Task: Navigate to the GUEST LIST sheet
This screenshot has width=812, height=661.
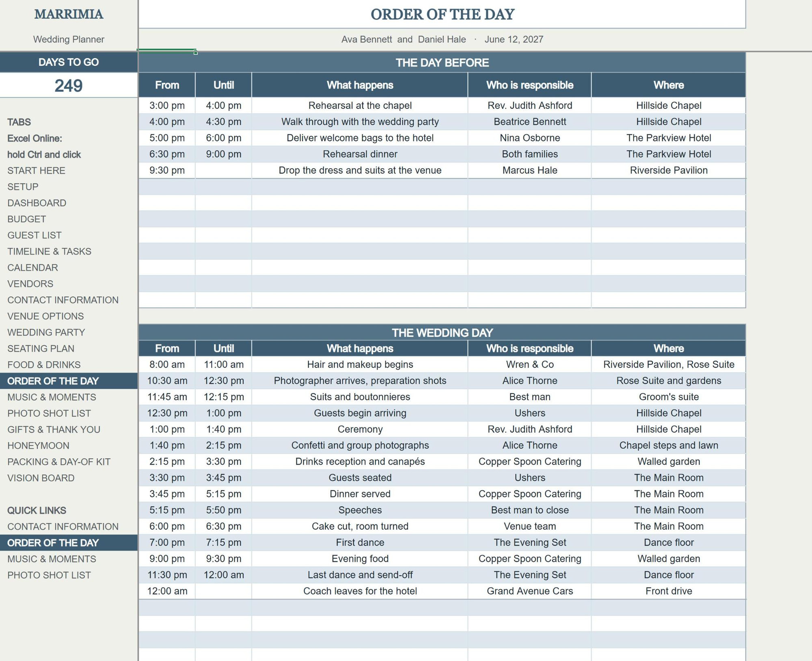Action: coord(35,235)
